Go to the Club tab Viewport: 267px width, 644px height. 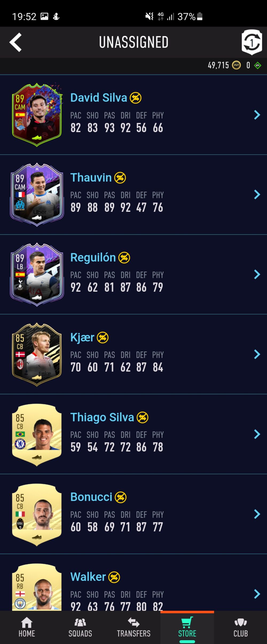(241, 627)
